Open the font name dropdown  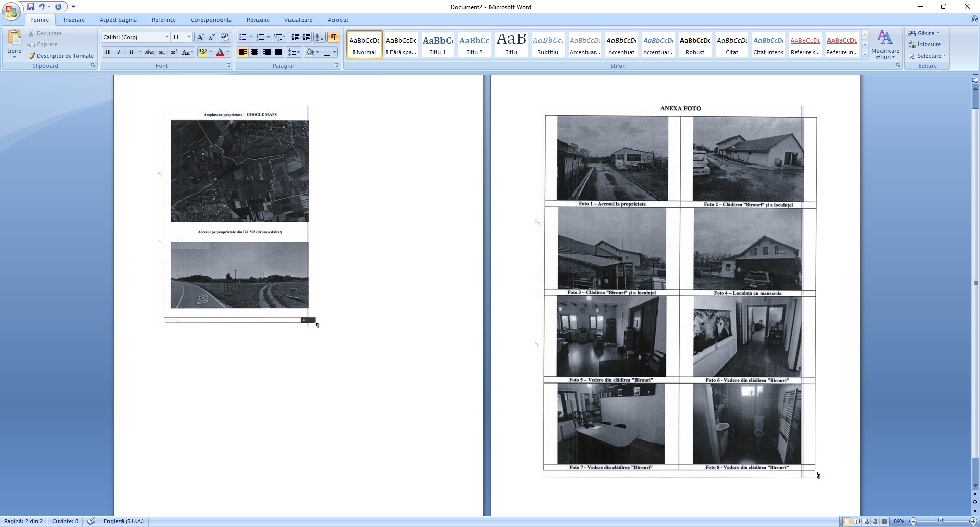[166, 37]
